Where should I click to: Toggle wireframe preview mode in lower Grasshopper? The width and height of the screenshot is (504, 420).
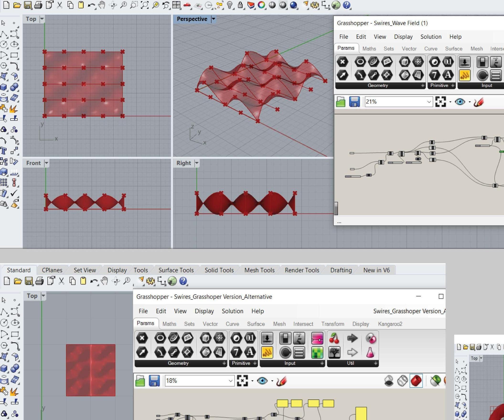402,381
